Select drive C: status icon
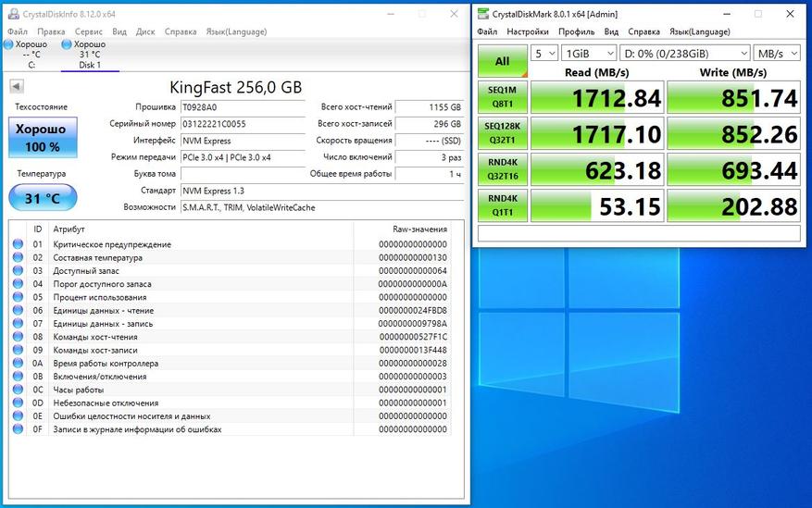This screenshot has height=508, width=812. pyautogui.click(x=9, y=44)
